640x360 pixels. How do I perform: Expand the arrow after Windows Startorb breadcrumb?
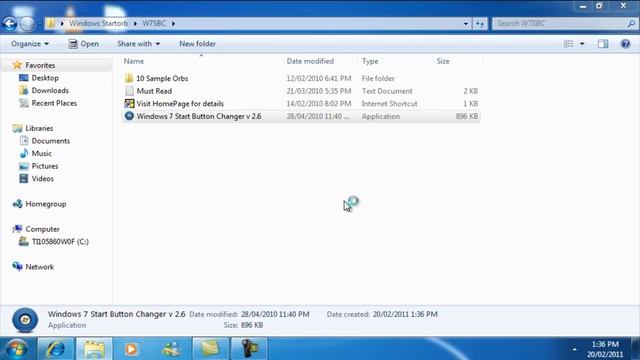tap(135, 23)
